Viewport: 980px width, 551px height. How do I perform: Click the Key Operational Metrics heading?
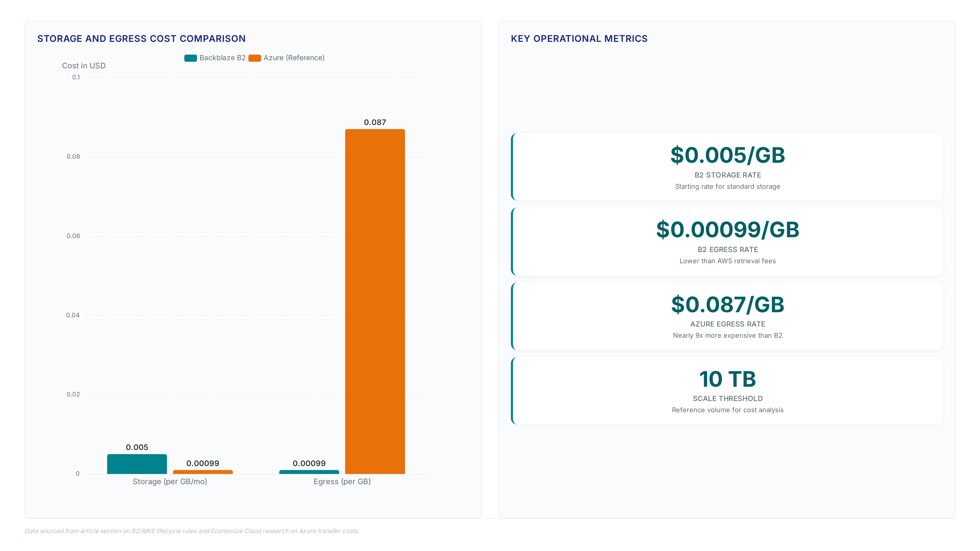coord(579,39)
